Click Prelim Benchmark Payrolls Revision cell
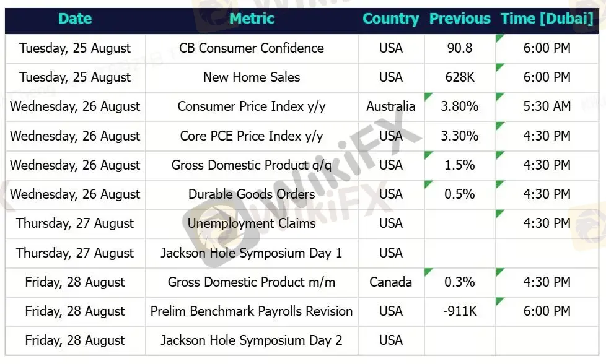Screen dimensions: 606x364 point(252,311)
